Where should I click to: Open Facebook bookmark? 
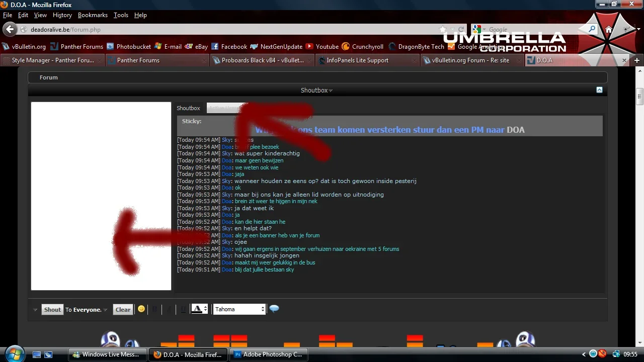(x=229, y=46)
